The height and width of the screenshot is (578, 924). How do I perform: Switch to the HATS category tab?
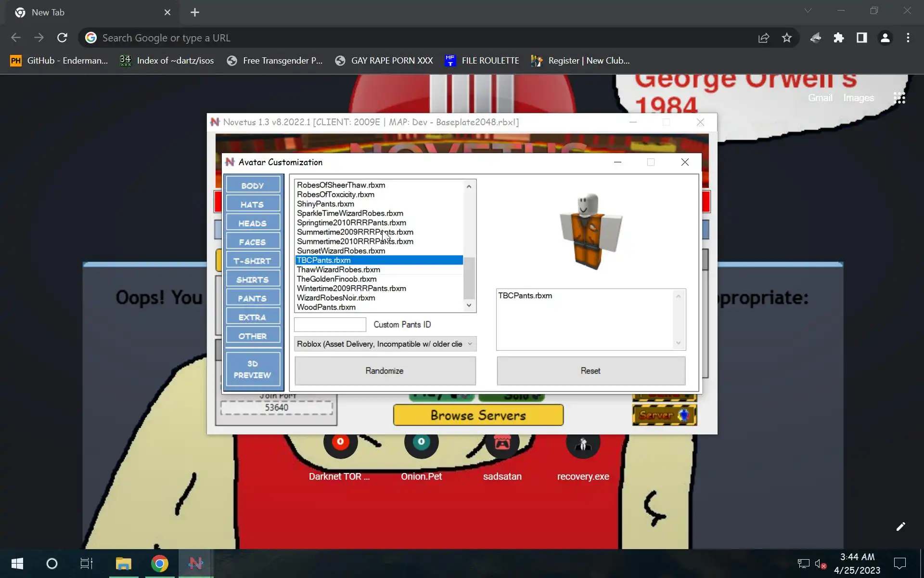(253, 204)
